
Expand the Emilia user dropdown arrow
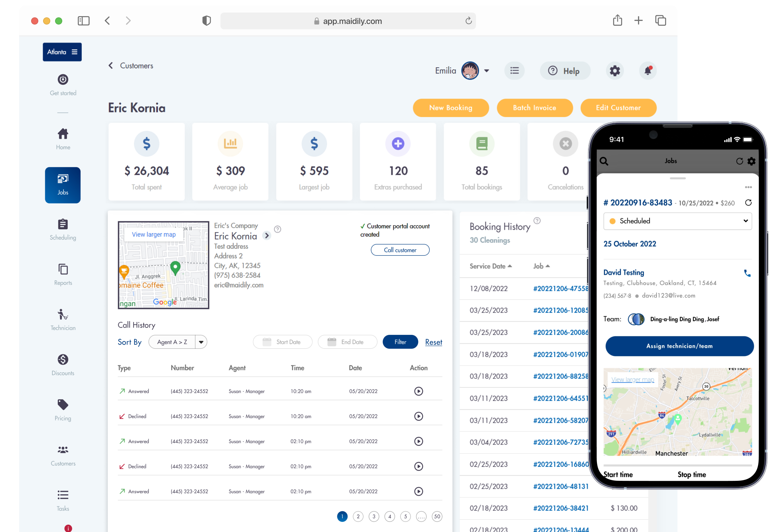tap(486, 71)
